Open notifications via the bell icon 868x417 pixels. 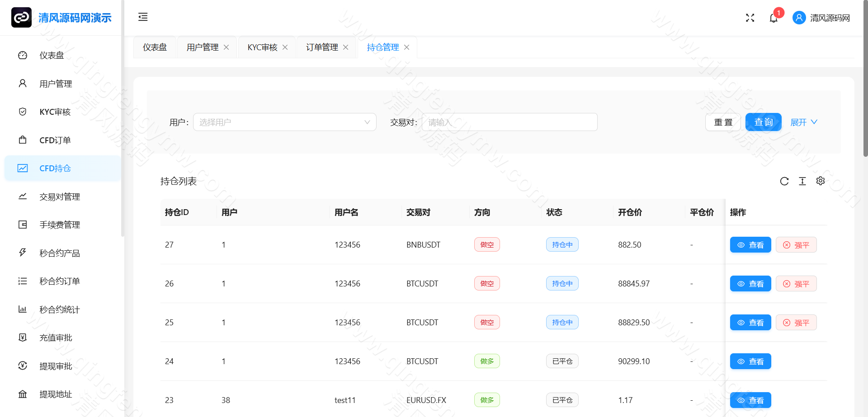point(774,18)
